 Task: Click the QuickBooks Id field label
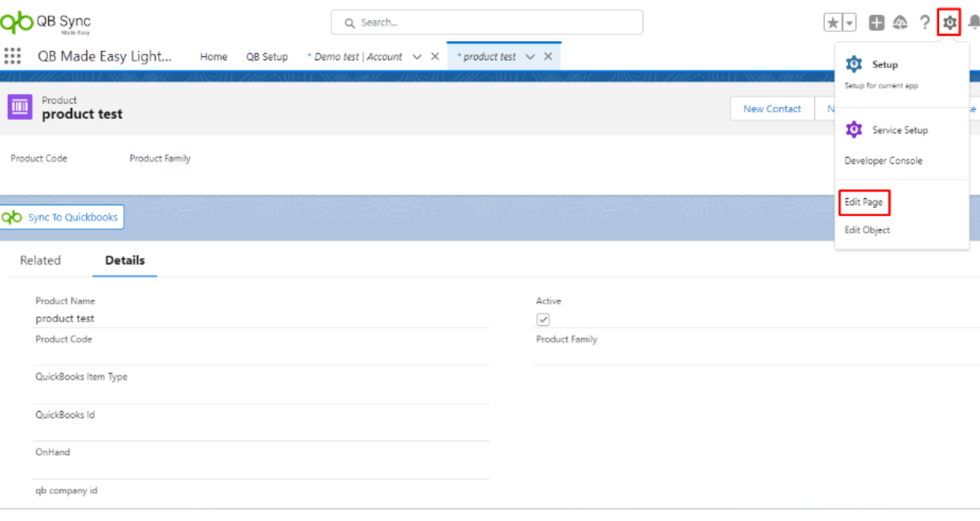(x=65, y=415)
